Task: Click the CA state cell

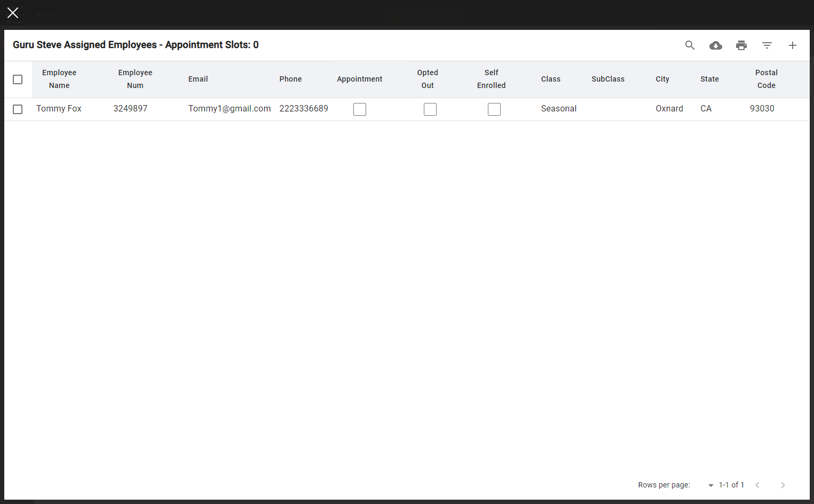Action: pyautogui.click(x=706, y=109)
